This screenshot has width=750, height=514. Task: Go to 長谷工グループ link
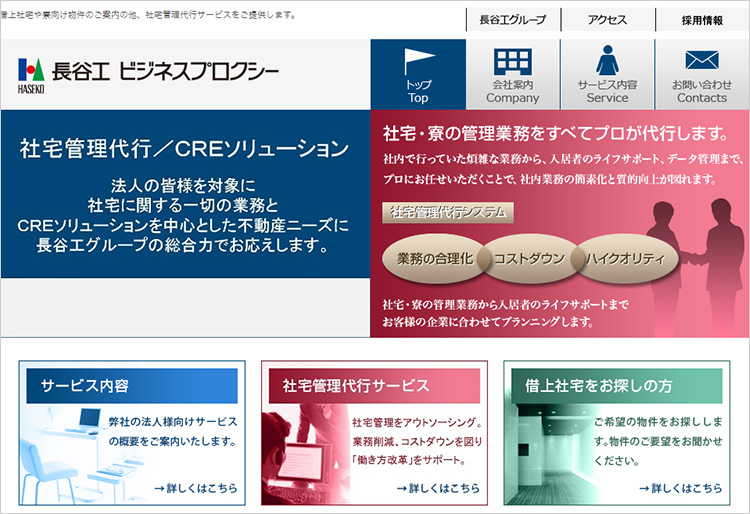[x=513, y=20]
